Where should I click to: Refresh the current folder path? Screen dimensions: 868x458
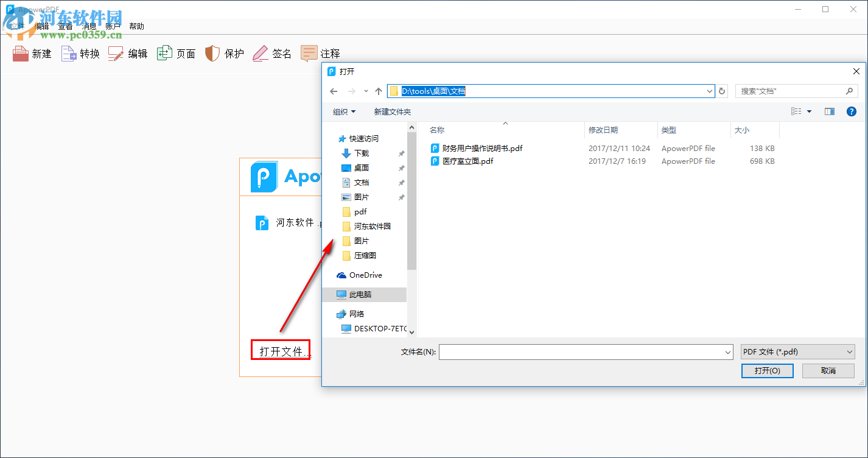[721, 91]
